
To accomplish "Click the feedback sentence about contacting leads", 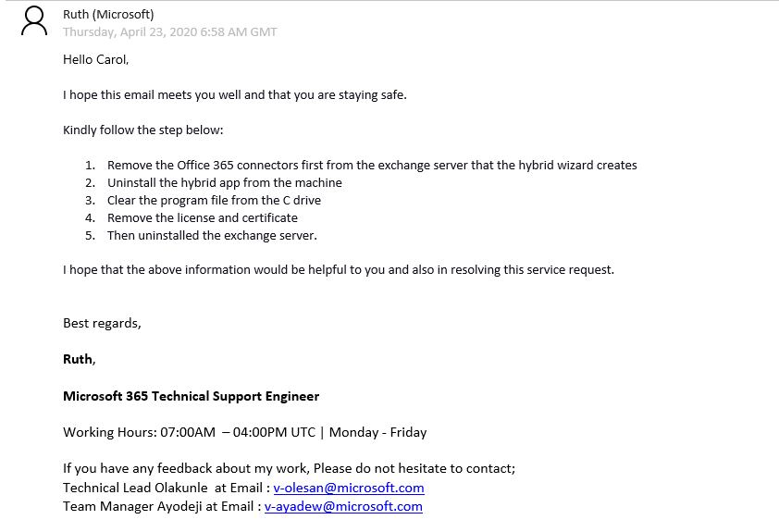I will [x=290, y=468].
